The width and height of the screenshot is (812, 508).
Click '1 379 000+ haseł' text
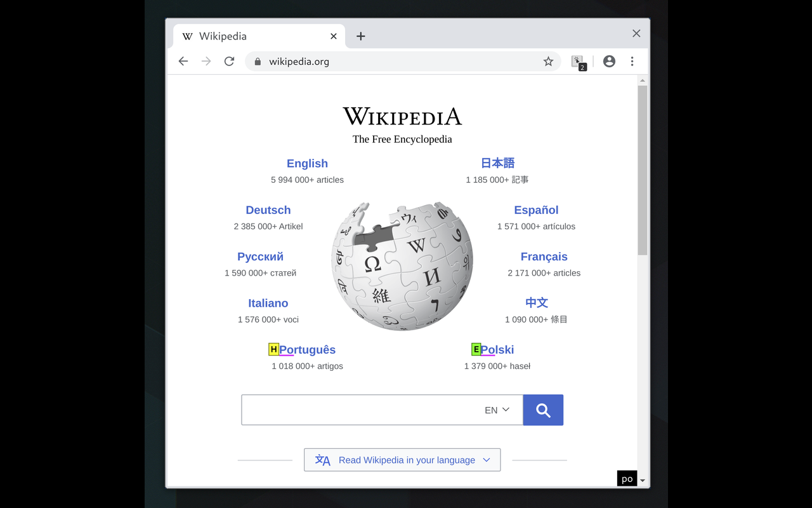pos(497,366)
